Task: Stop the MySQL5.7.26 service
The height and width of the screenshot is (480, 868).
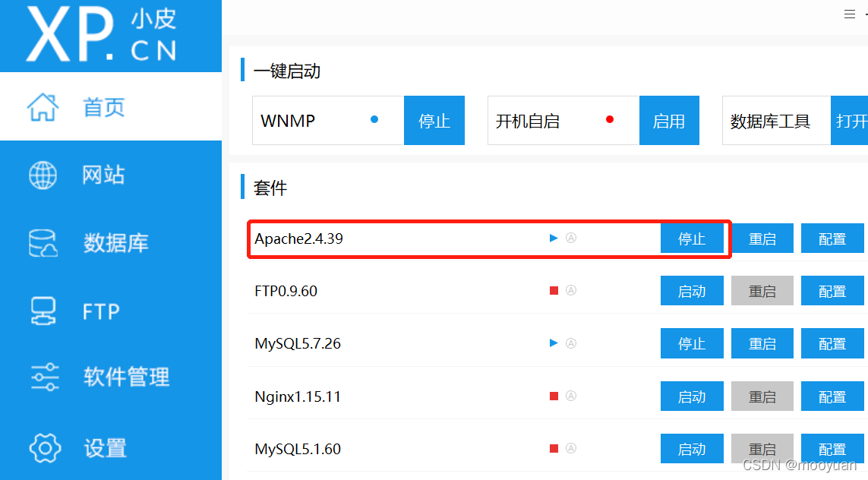Action: 692,343
